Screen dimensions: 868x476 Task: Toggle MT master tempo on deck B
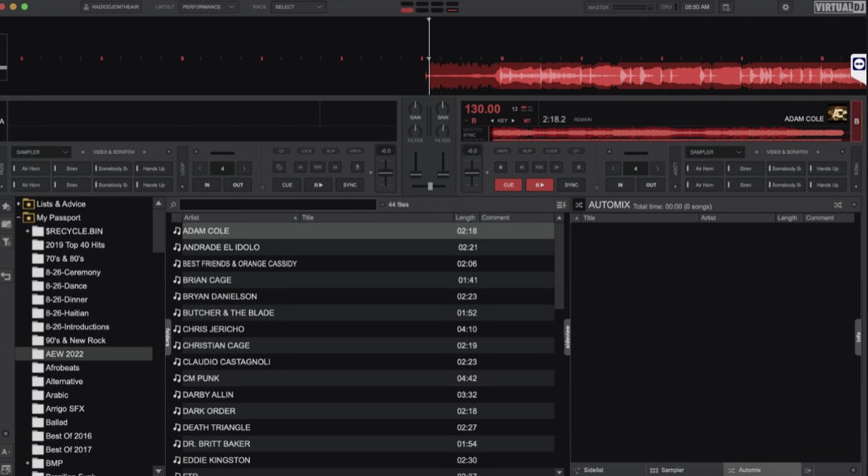click(526, 121)
